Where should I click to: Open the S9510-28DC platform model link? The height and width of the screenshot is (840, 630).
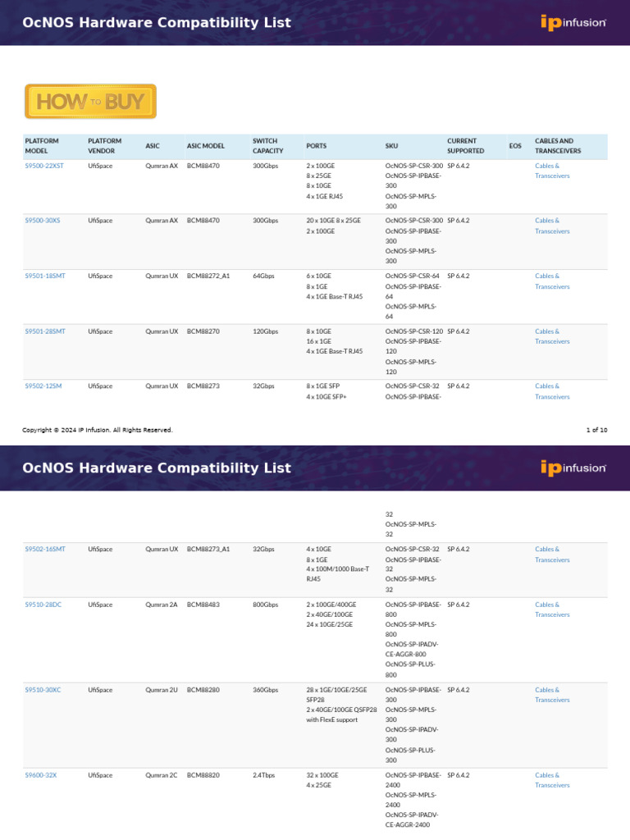click(43, 605)
